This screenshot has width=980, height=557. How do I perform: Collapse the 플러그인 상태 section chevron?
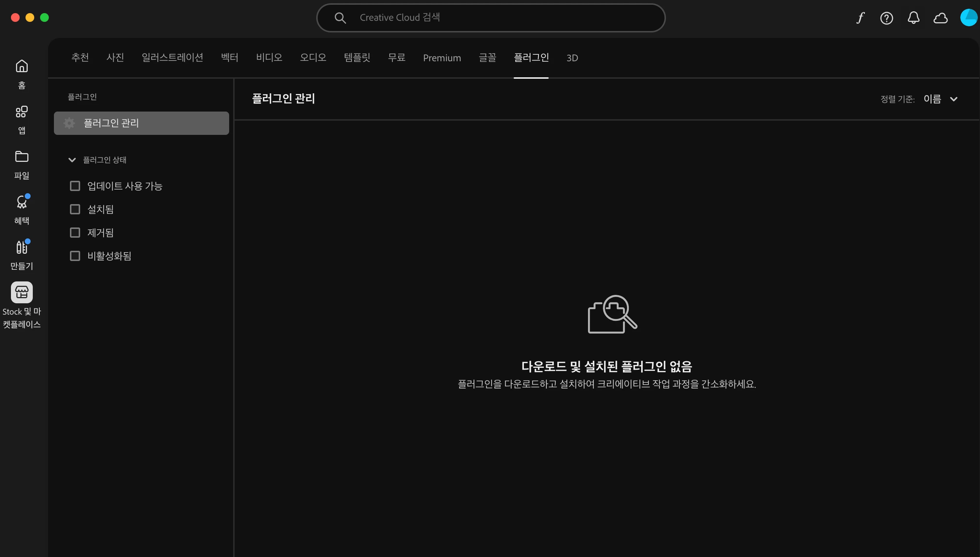pyautogui.click(x=72, y=160)
